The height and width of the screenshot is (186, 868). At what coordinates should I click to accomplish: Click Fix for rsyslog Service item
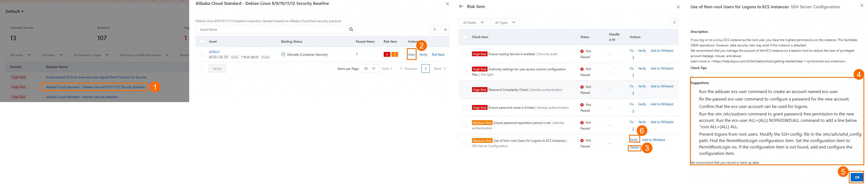pos(632,51)
